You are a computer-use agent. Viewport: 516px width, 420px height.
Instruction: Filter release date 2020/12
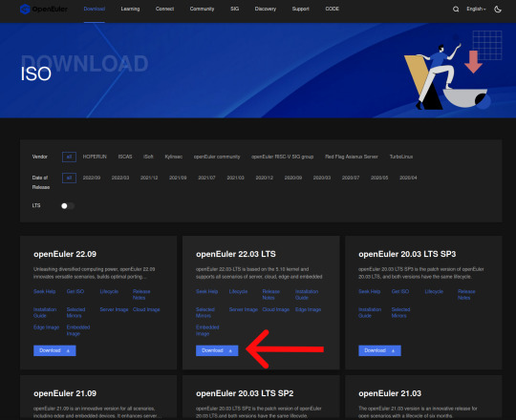(x=265, y=178)
